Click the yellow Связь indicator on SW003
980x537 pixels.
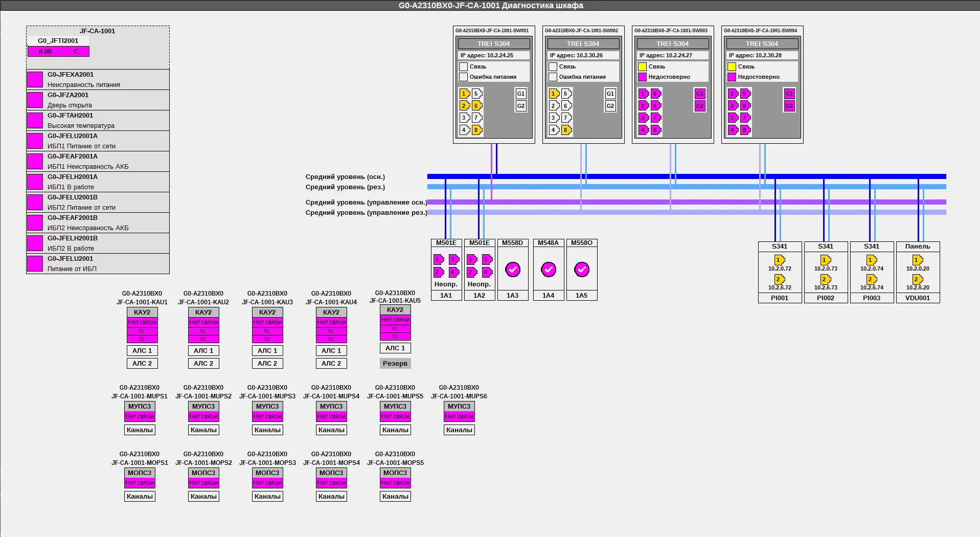point(642,66)
